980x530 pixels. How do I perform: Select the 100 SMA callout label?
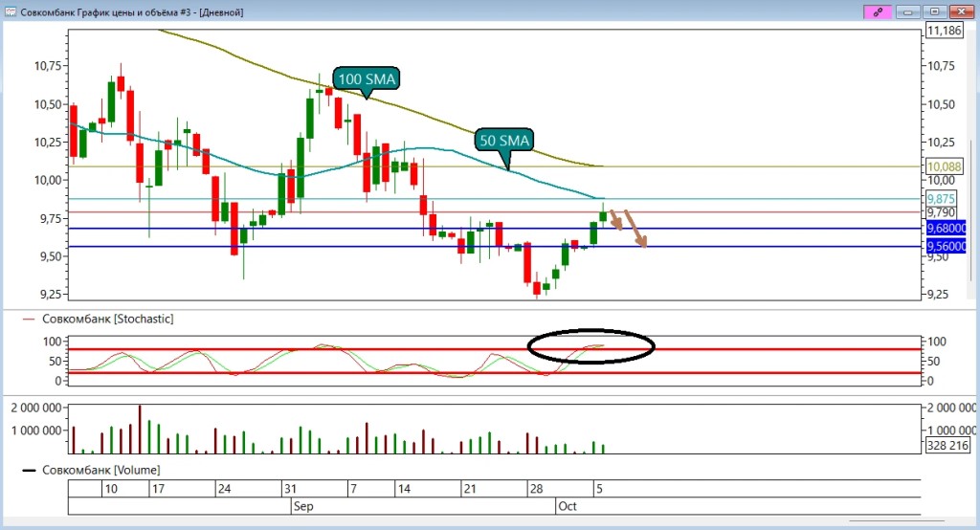367,79
